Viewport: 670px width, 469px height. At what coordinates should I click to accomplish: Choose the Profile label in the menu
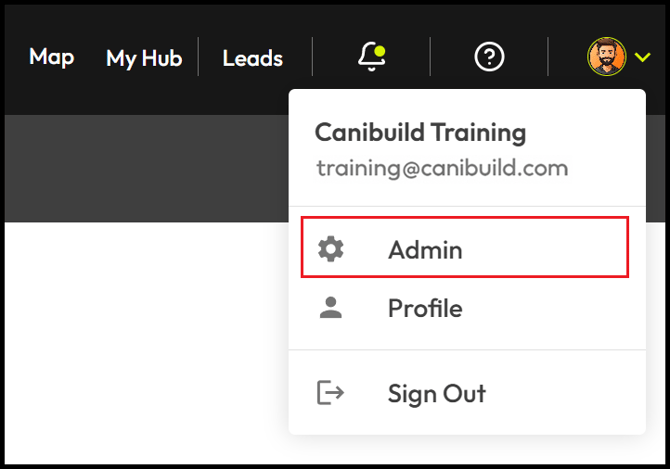click(425, 308)
